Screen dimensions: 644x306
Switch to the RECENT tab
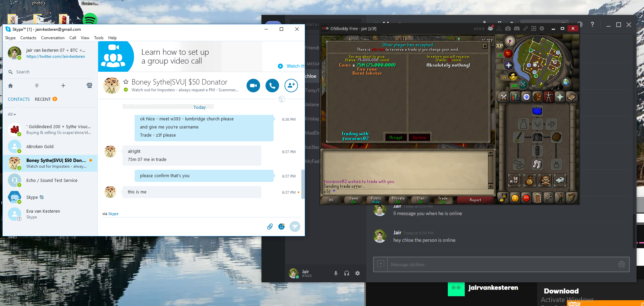coord(43,99)
